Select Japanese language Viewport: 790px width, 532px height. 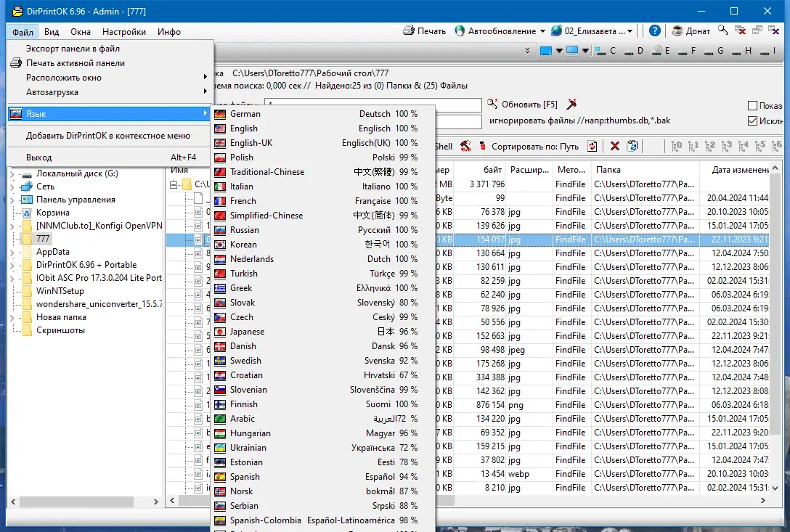[x=322, y=332]
